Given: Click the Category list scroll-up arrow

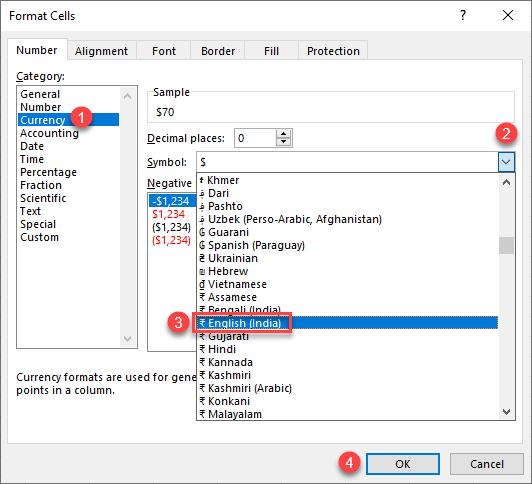Looking at the screenshot, I should [x=128, y=96].
